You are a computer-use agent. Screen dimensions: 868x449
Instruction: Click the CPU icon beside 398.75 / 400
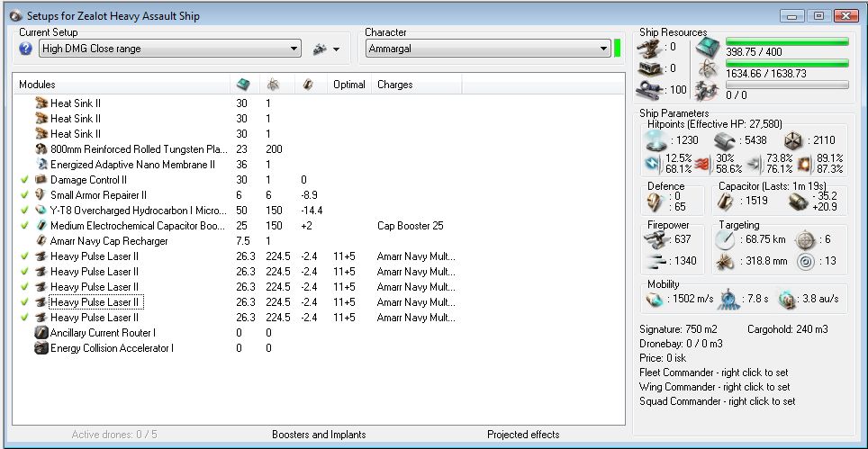coord(708,47)
